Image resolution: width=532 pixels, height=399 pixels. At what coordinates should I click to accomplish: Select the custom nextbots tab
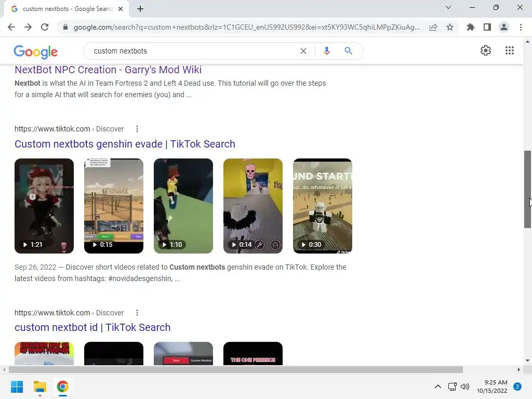click(66, 9)
